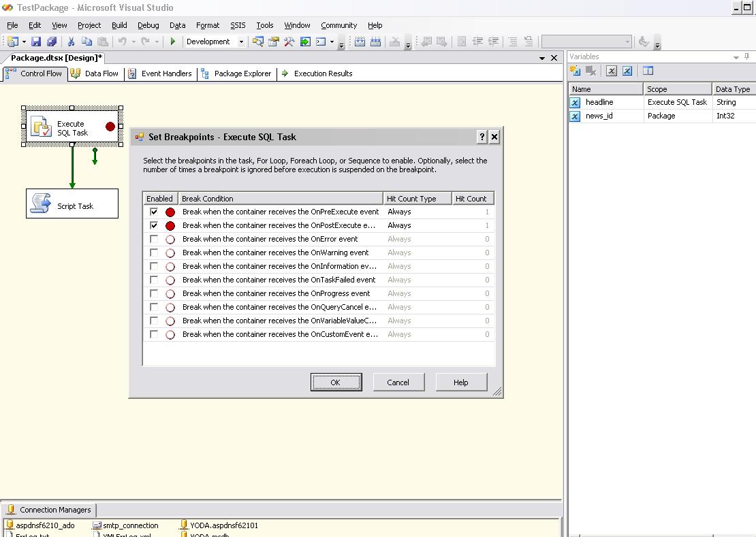
Task: Open the Variables panel window position dropdown
Action: 736,57
